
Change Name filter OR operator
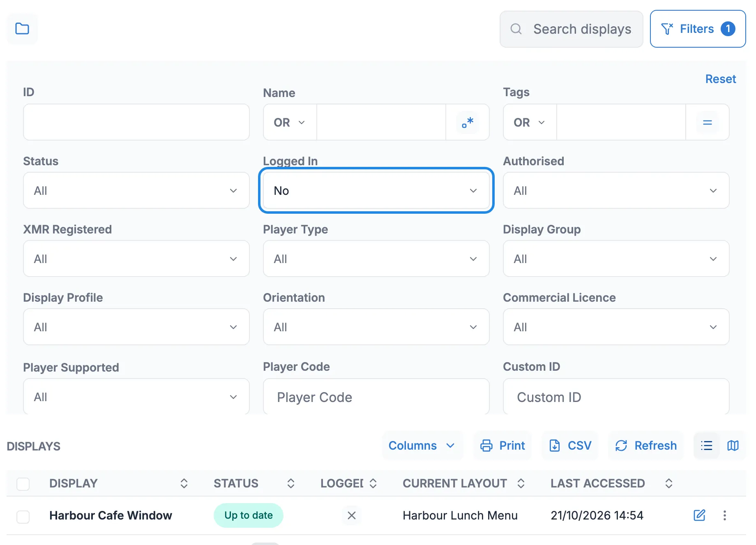click(290, 122)
